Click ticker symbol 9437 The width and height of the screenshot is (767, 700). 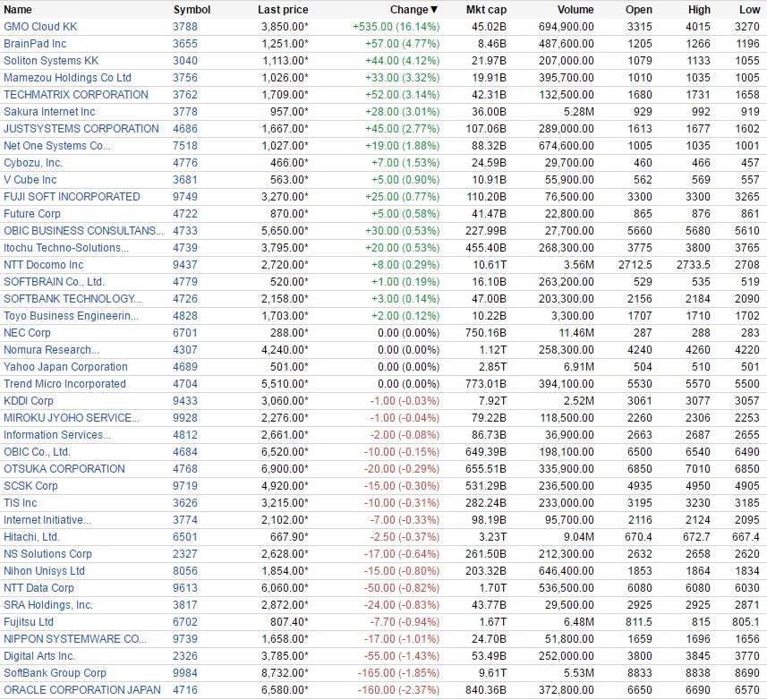(185, 265)
